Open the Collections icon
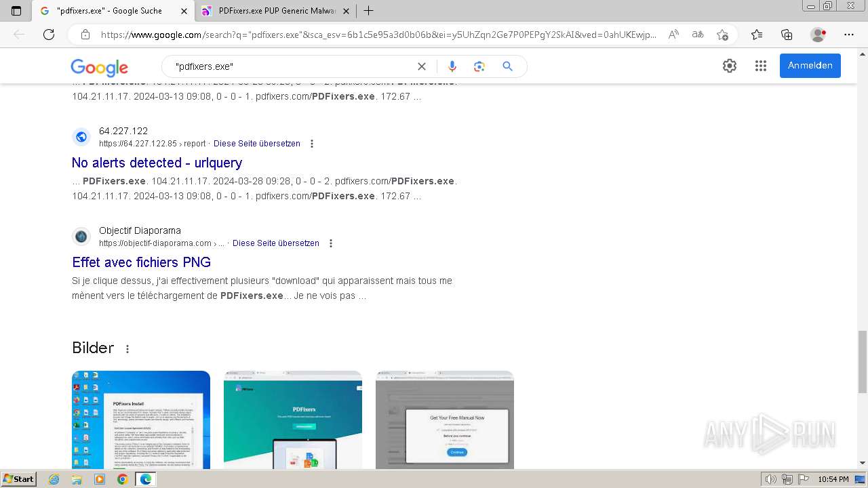 [787, 35]
